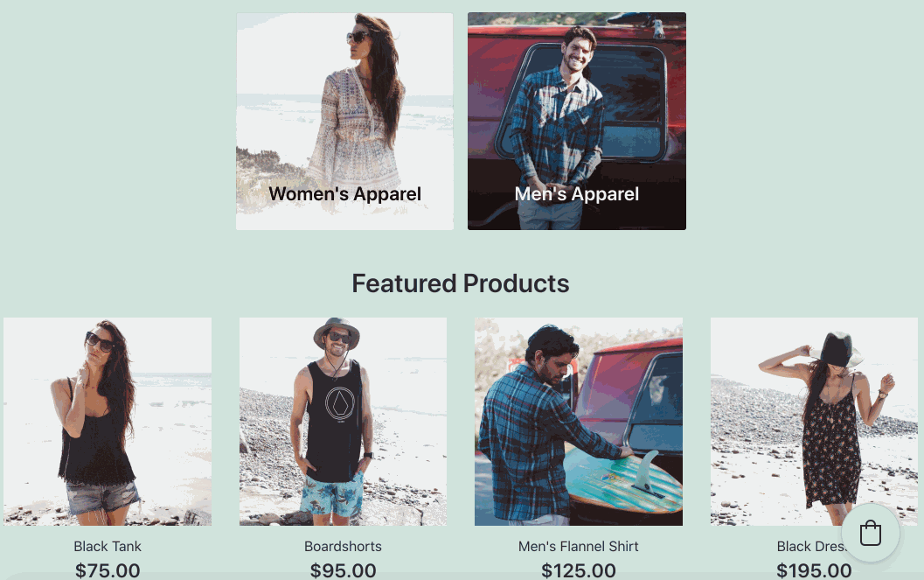Image resolution: width=924 pixels, height=580 pixels.
Task: Open the Men's Apparel category image
Action: point(577,122)
